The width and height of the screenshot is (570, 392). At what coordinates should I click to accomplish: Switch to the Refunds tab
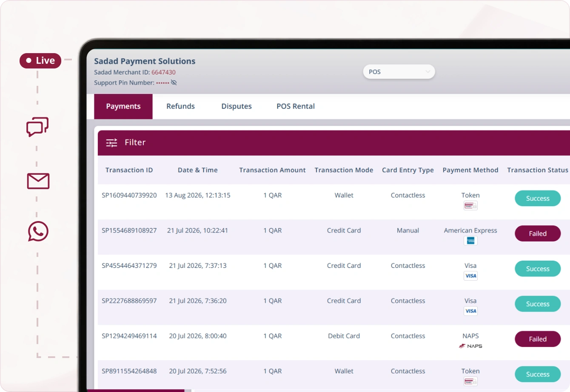click(180, 106)
